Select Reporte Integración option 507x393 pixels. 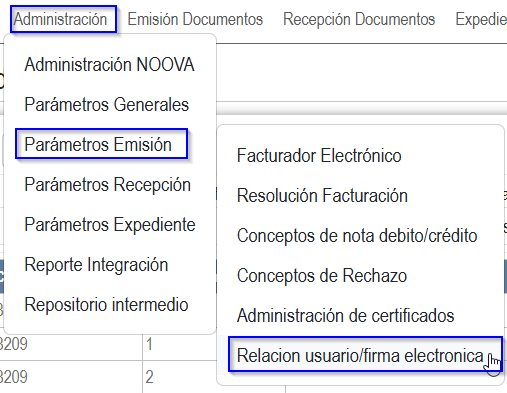click(x=96, y=265)
